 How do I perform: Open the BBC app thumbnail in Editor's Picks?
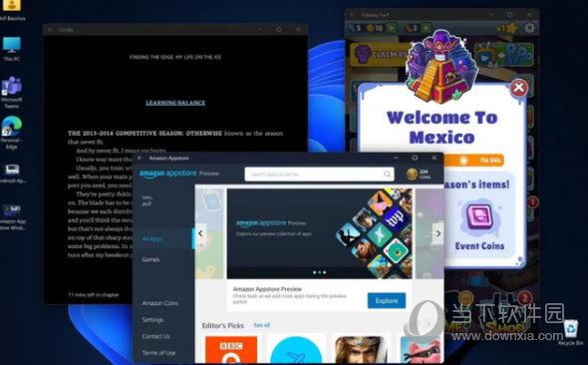click(231, 350)
